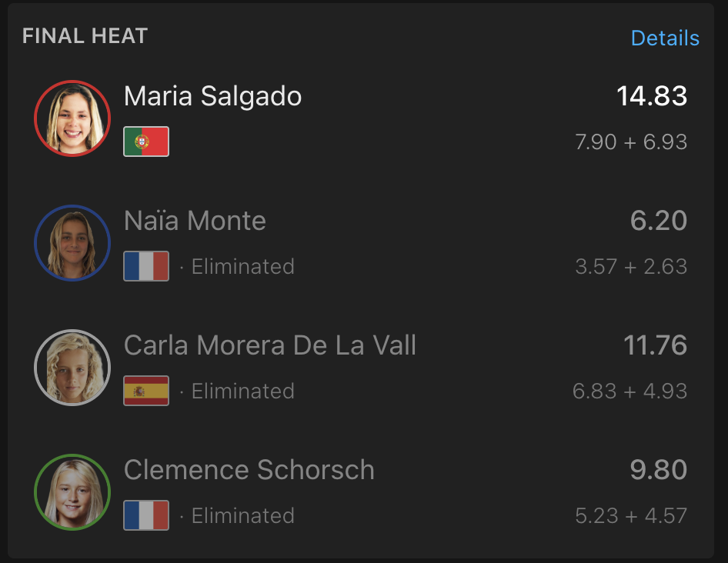Select the Naïa Monte name
This screenshot has width=728, height=563.
[195, 221]
